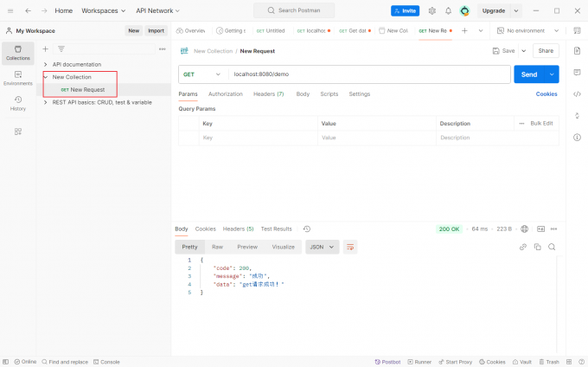The height and width of the screenshot is (367, 588).
Task: Toggle sidebar from status bar icon
Action: tap(6, 362)
